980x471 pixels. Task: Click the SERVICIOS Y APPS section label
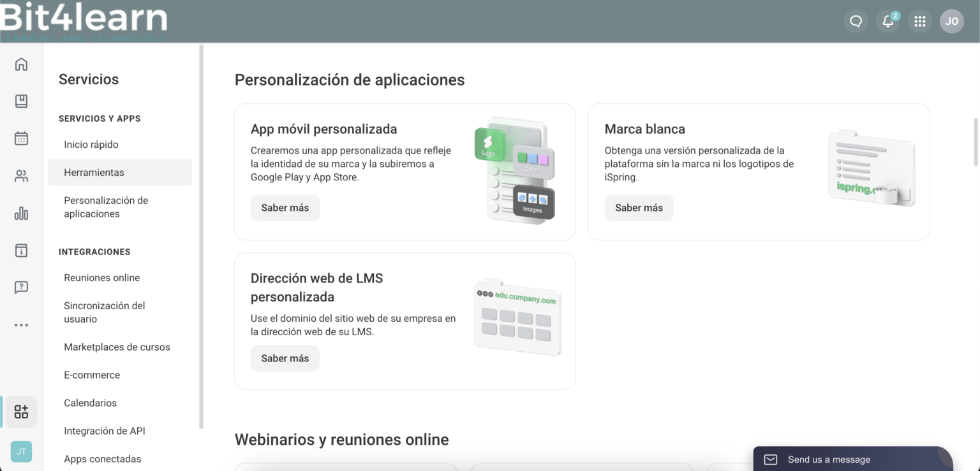(x=100, y=119)
